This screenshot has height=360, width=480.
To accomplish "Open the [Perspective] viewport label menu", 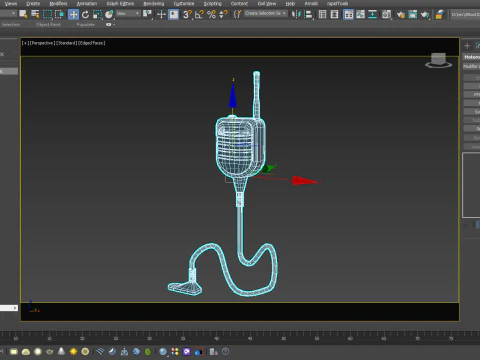I will (x=42, y=43).
